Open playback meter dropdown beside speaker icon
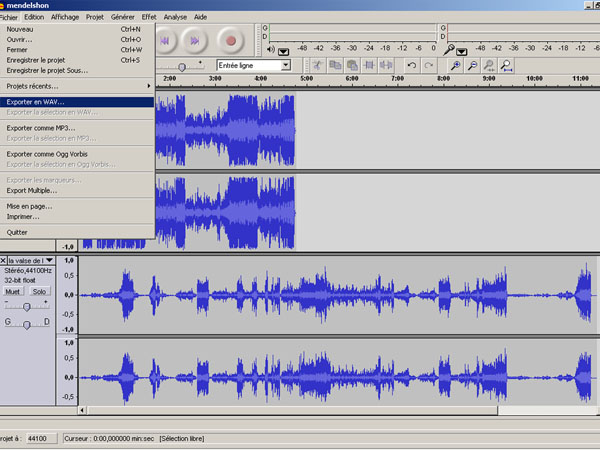Viewport: 600px width, 450px height. coord(284,51)
